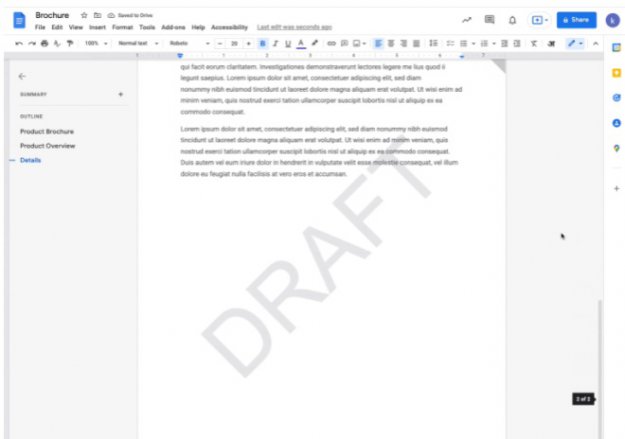Image resolution: width=625 pixels, height=439 pixels.
Task: Open the account avatar
Action: [x=613, y=20]
